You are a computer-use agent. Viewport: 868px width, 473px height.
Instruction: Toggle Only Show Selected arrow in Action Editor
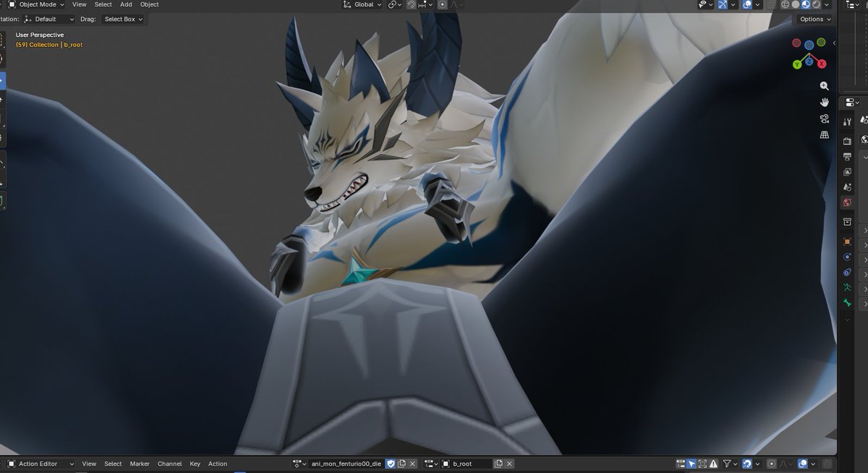tap(692, 464)
